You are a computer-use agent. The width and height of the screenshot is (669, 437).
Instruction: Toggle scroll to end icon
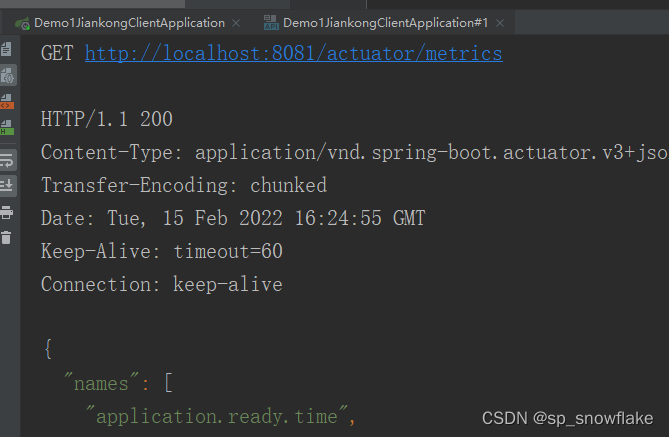pyautogui.click(x=7, y=185)
